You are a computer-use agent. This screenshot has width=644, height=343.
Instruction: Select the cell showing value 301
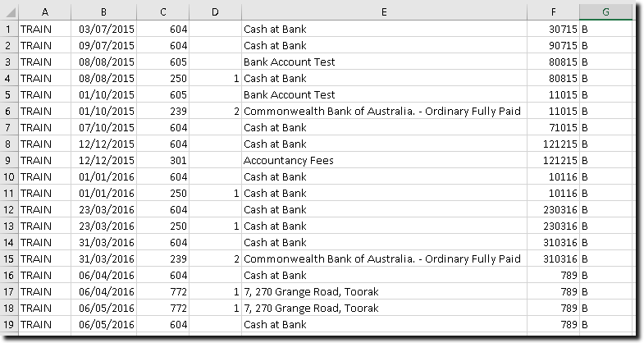coord(163,160)
